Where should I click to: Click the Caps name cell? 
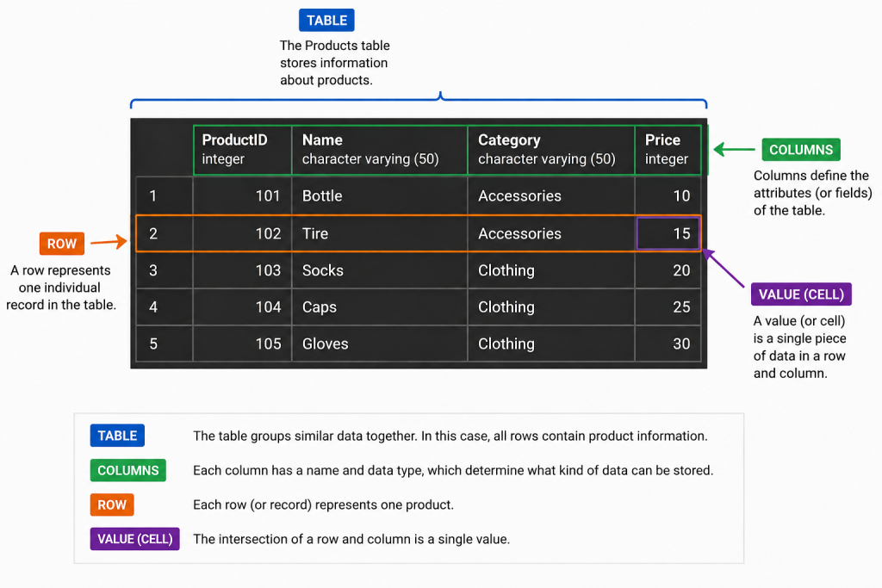(x=380, y=307)
